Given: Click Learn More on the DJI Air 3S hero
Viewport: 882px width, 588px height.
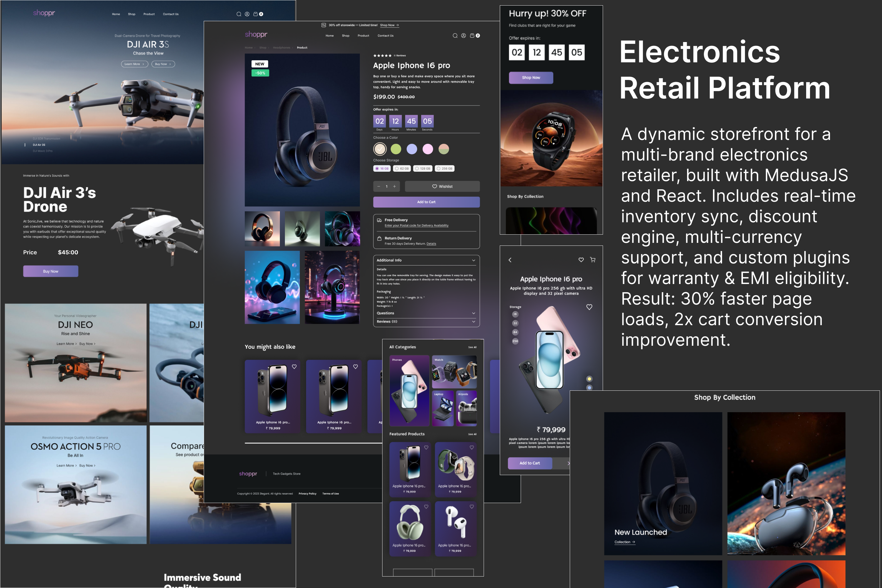Looking at the screenshot, I should pos(134,64).
